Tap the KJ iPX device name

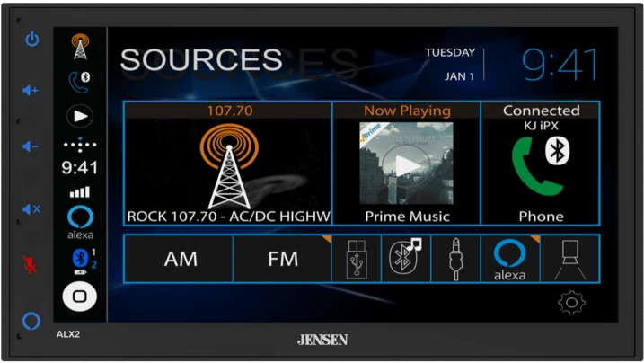tap(541, 126)
